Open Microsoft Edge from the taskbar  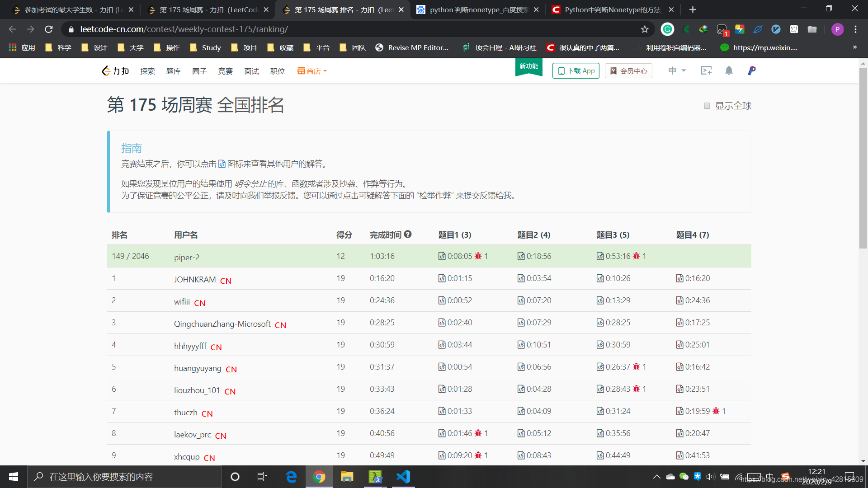tap(291, 477)
